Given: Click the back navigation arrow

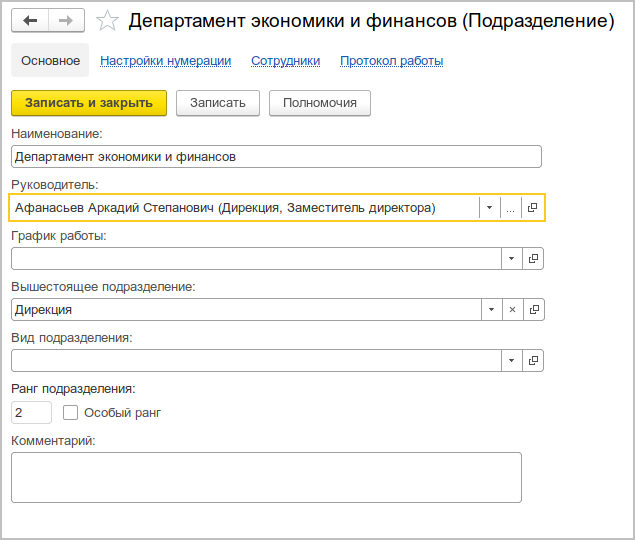Looking at the screenshot, I should 30,21.
